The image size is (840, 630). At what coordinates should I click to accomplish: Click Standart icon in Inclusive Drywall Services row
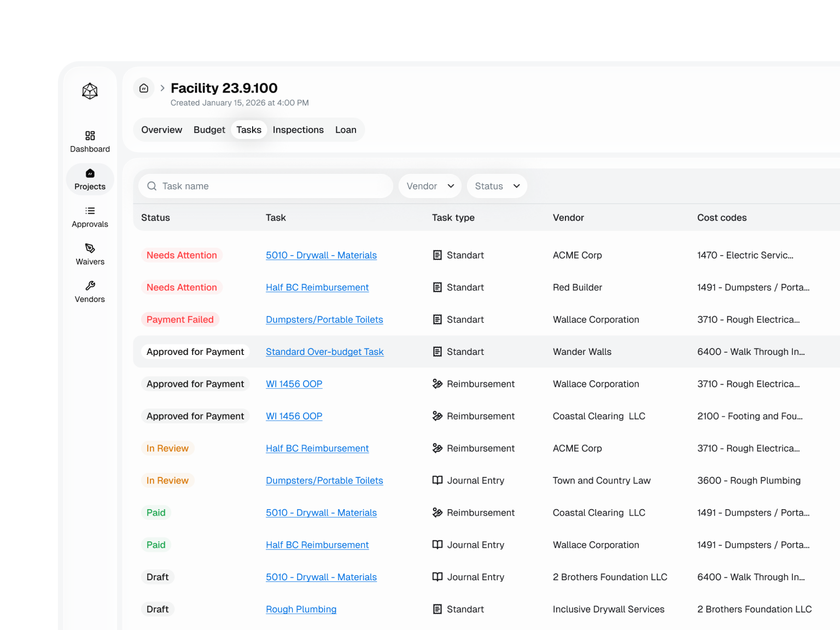(437, 610)
